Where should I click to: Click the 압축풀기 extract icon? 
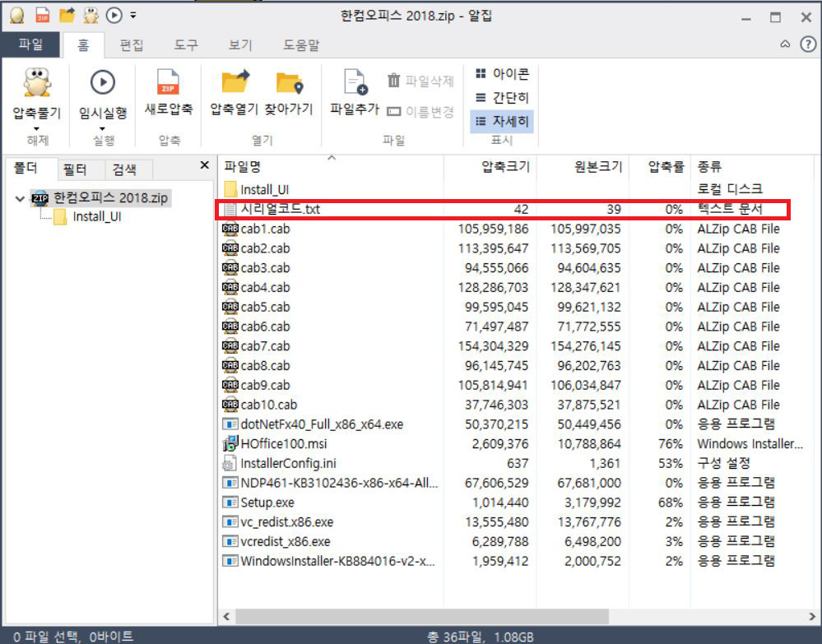(x=37, y=83)
